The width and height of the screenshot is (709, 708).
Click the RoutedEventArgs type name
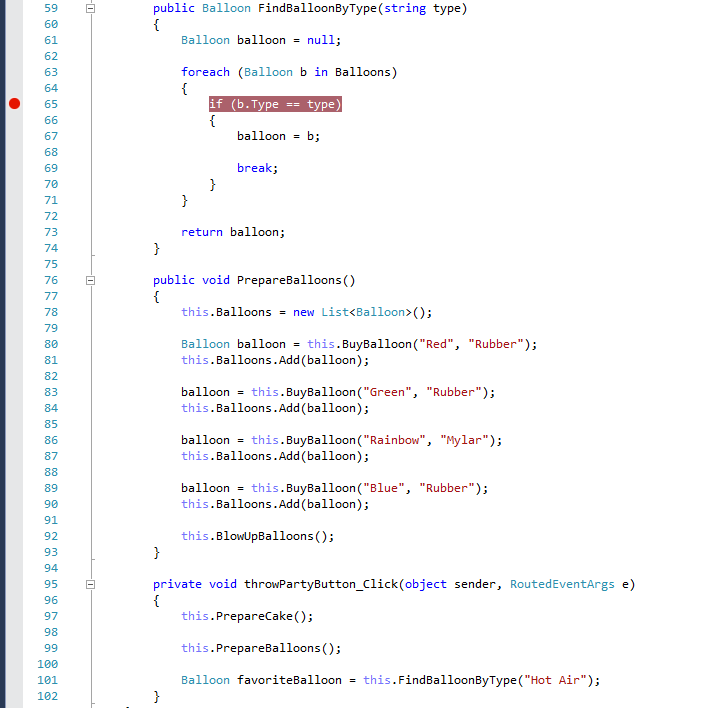tap(562, 584)
